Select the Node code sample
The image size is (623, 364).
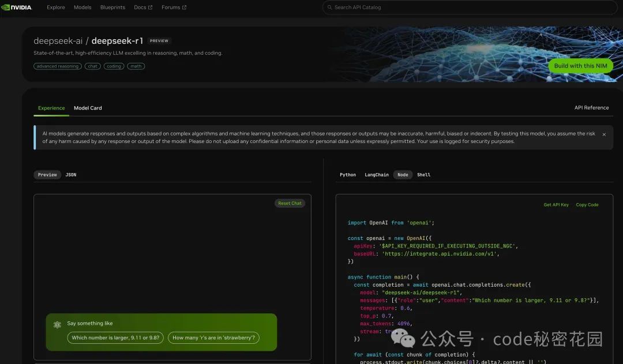point(403,175)
